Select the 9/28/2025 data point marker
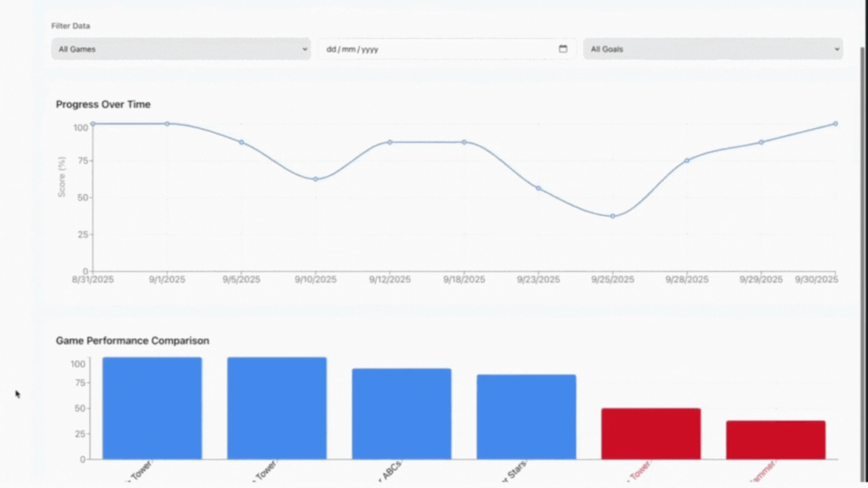The height and width of the screenshot is (488, 868). point(687,160)
